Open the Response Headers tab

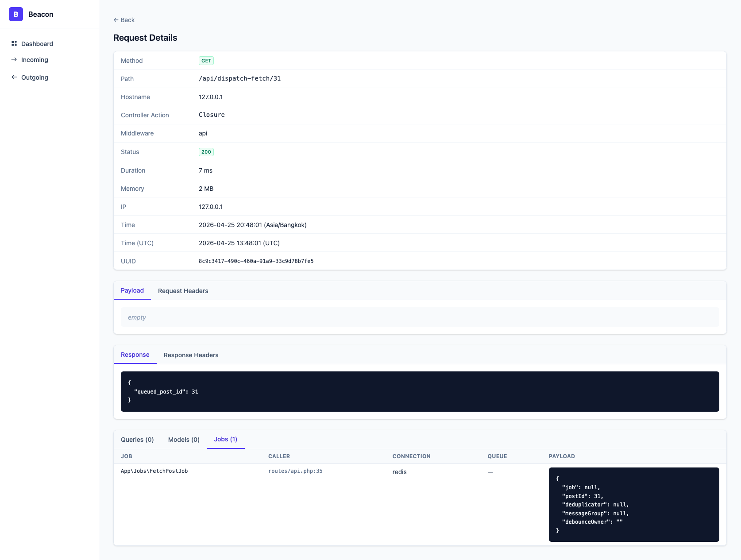(191, 355)
